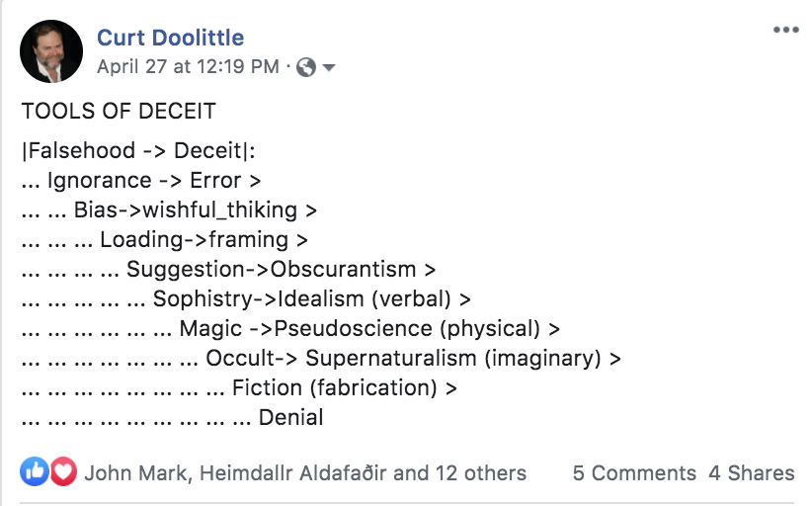Click the Fiction (fabrication) line
This screenshot has height=506, width=812.
point(344,387)
